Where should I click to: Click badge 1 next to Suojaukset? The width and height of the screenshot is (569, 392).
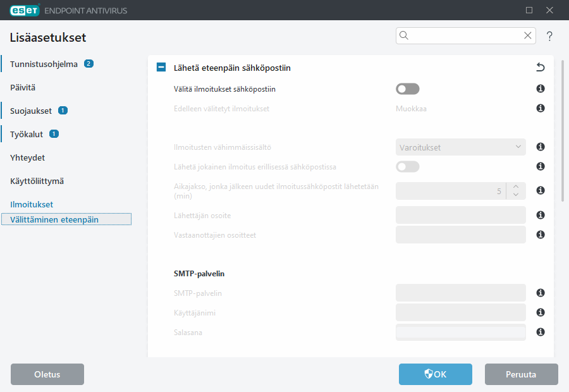pos(63,111)
